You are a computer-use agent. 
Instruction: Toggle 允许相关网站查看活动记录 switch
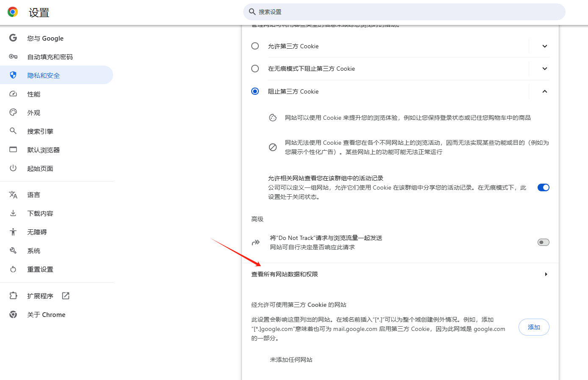[544, 187]
